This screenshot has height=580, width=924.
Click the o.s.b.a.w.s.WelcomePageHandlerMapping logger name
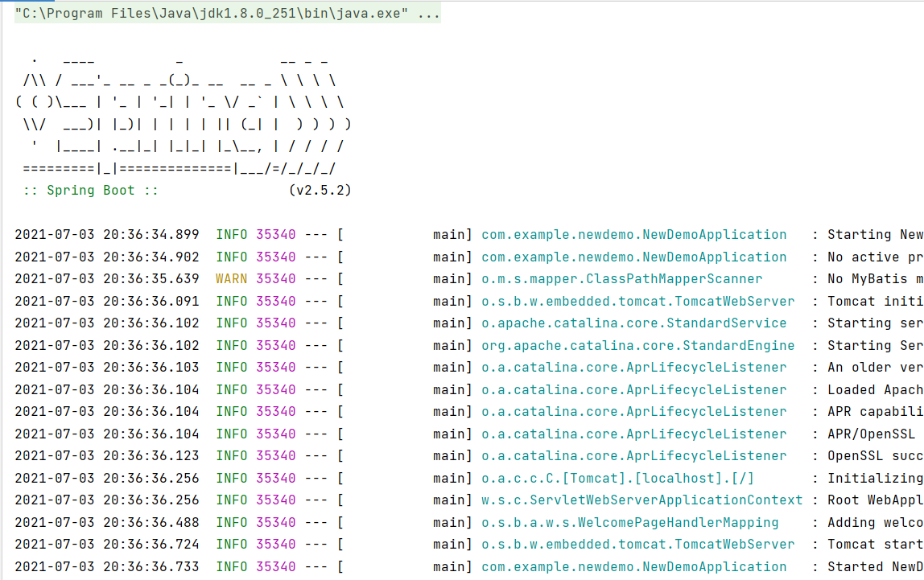click(x=630, y=522)
